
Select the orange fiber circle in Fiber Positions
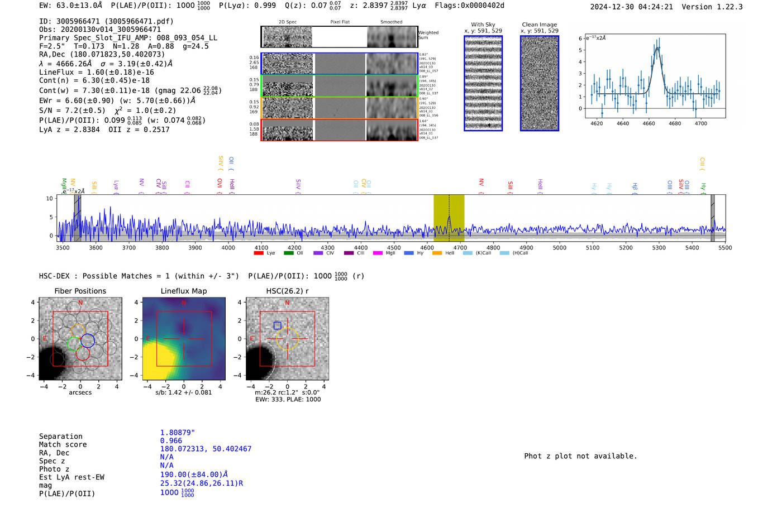click(x=79, y=330)
